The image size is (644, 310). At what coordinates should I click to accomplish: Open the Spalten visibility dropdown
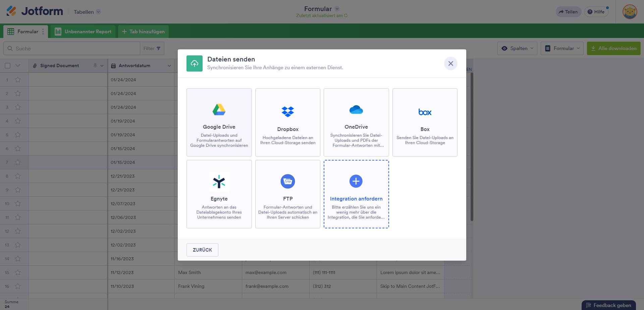pos(517,48)
